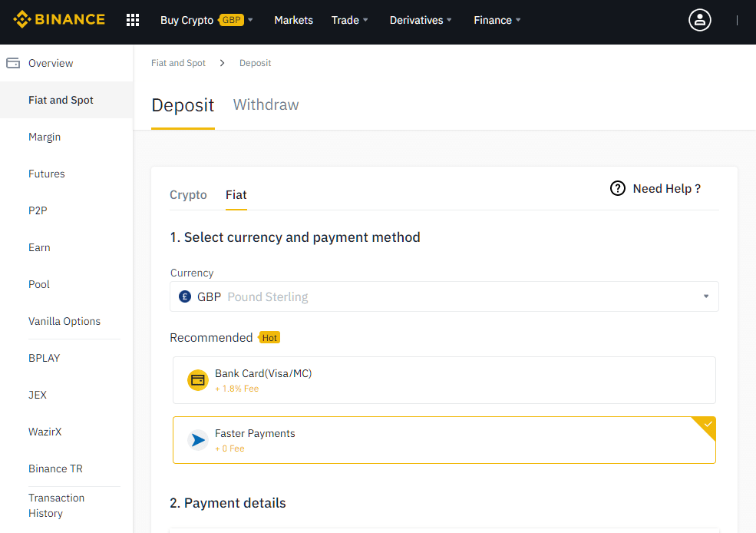Screen dimensions: 756x533
Task: Click the '1. Select currency and payment method' heading
Action: coord(295,237)
